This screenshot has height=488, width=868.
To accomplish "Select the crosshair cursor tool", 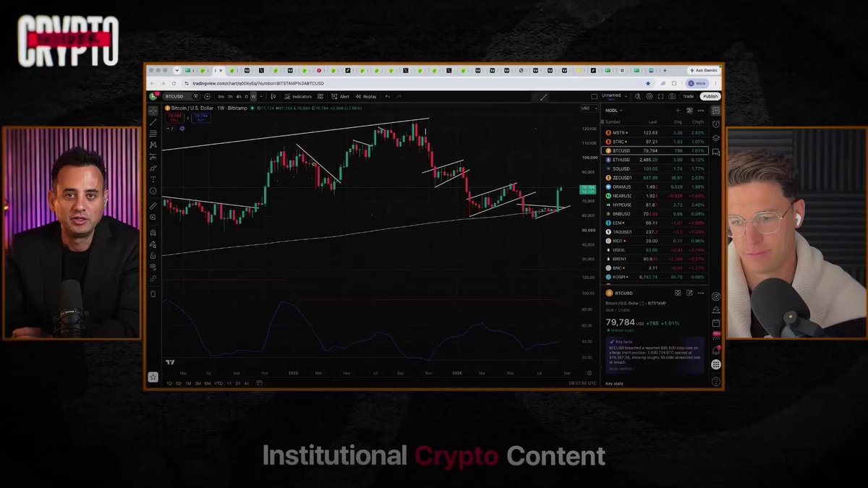I will click(x=153, y=110).
